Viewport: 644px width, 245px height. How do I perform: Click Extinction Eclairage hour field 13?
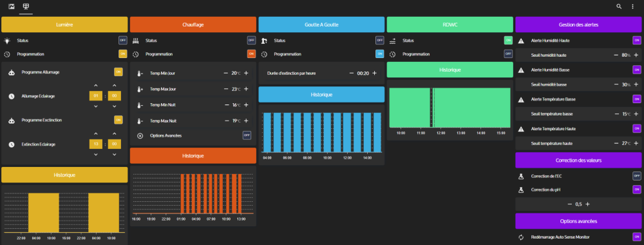click(x=96, y=144)
